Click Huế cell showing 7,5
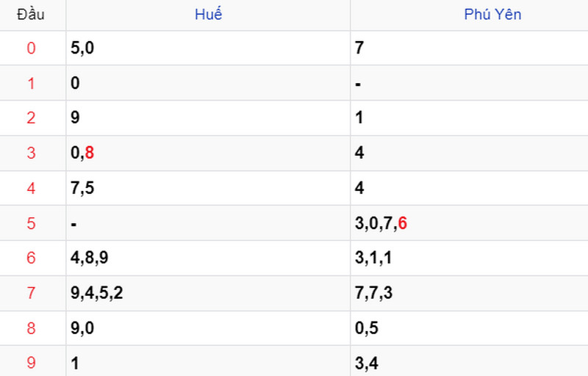This screenshot has height=376, width=588. 208,187
